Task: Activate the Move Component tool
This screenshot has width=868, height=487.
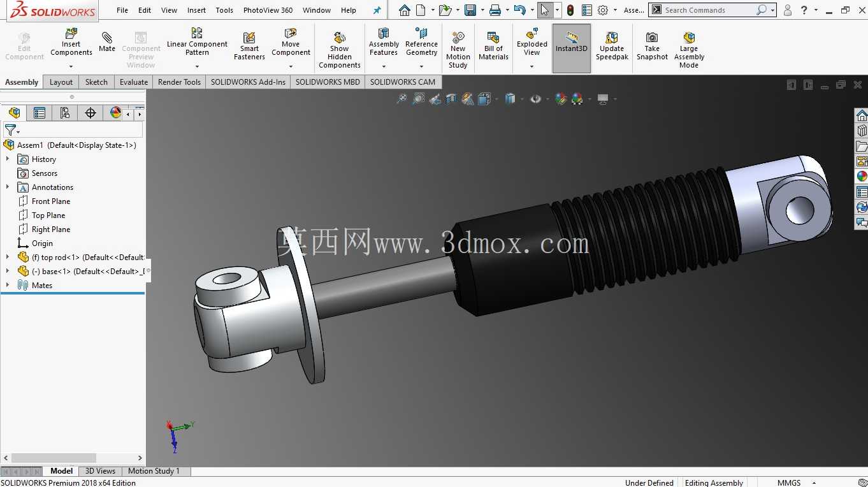Action: click(291, 42)
